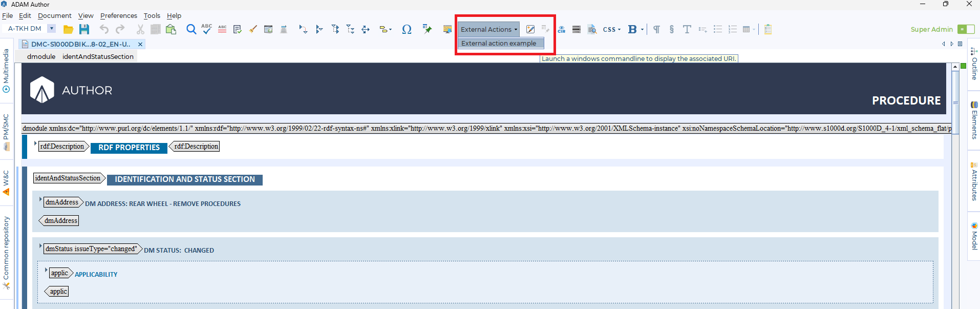Open file with the folder icon

click(68, 30)
